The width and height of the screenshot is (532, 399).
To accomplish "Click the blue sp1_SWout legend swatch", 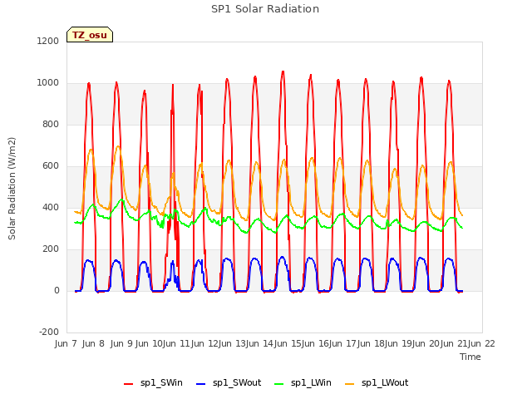I will coord(201,384).
